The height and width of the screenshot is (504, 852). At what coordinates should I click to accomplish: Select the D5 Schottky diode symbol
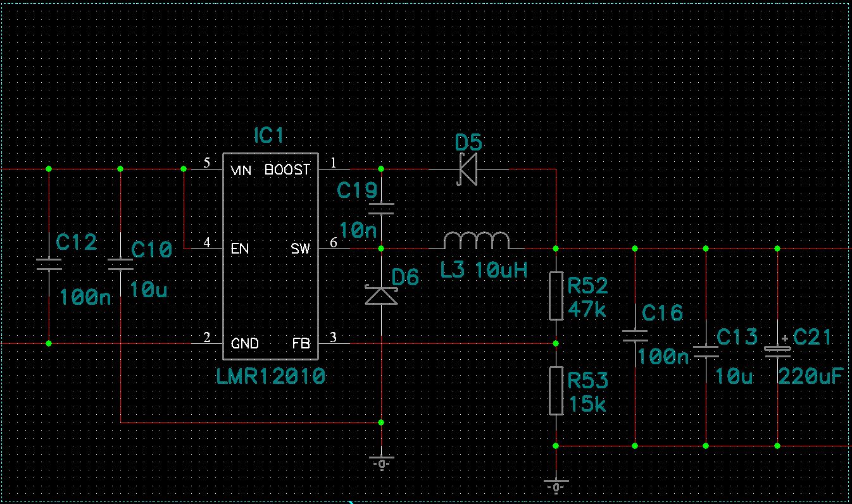point(467,169)
